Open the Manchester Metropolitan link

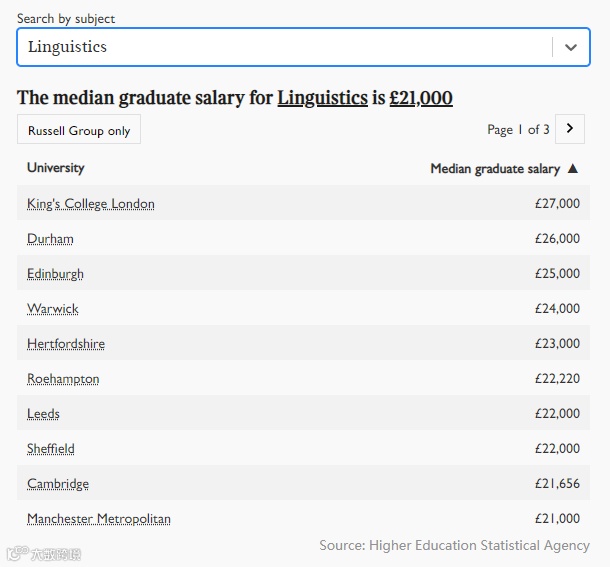click(99, 519)
